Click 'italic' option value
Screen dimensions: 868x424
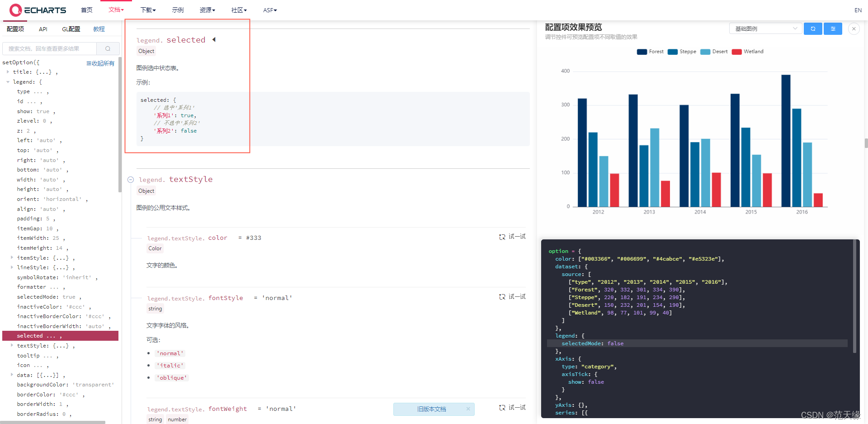170,366
